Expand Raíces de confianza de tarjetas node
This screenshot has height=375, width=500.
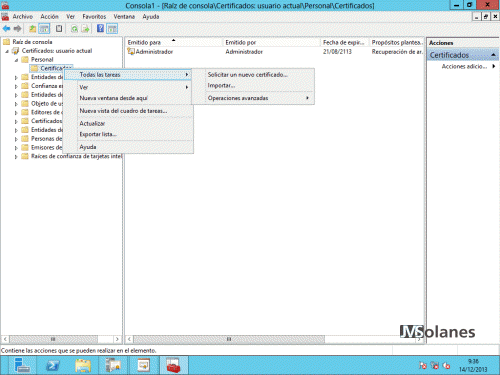coord(16,157)
